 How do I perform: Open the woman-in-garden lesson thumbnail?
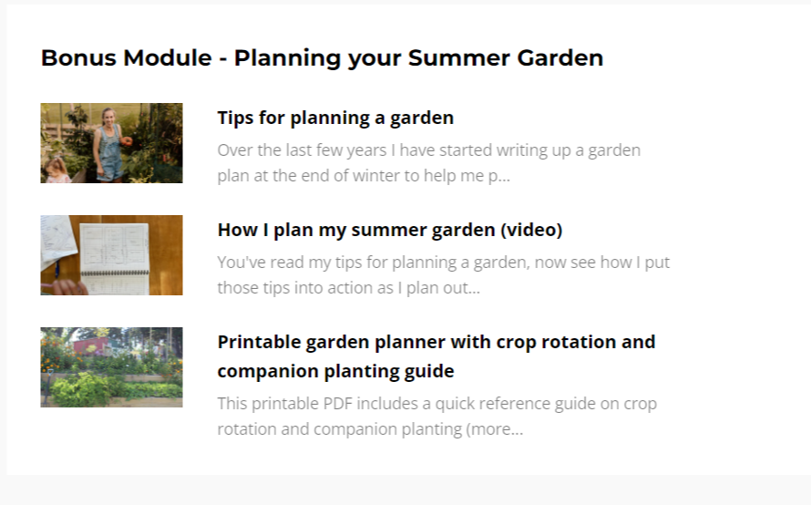pyautogui.click(x=111, y=143)
